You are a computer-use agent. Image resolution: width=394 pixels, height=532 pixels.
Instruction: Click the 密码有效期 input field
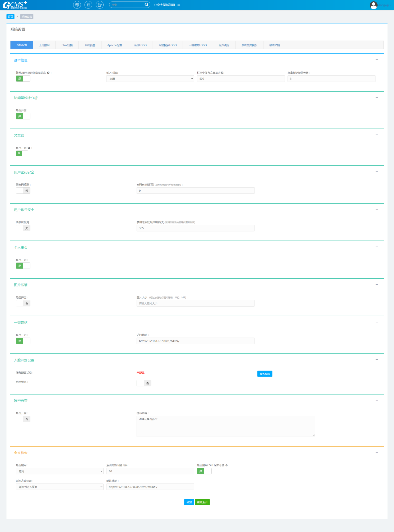(x=195, y=191)
